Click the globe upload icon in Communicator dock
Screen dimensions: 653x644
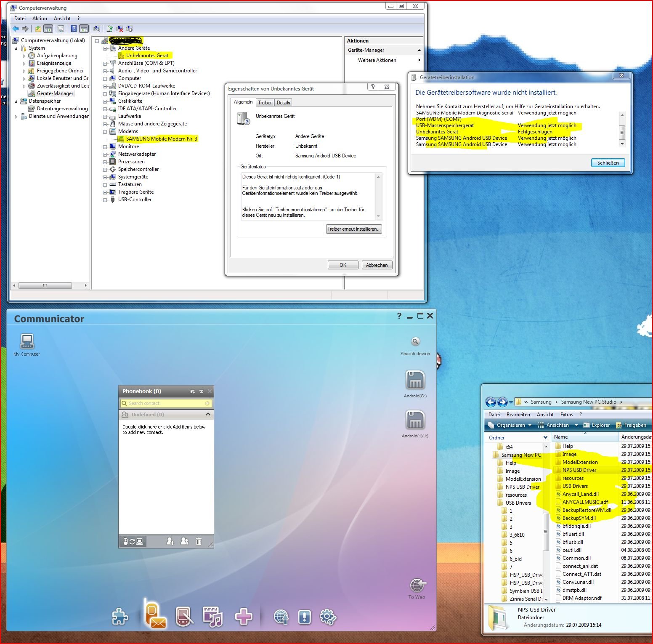281,617
